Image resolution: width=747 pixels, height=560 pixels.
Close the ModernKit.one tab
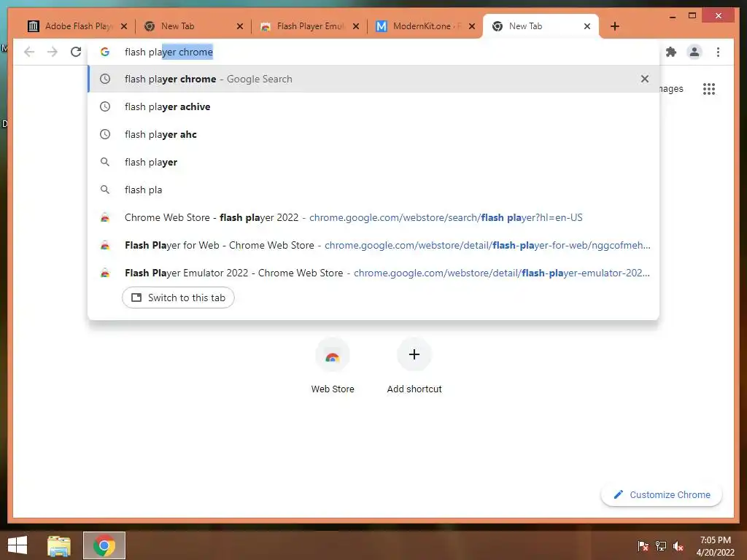472,26
